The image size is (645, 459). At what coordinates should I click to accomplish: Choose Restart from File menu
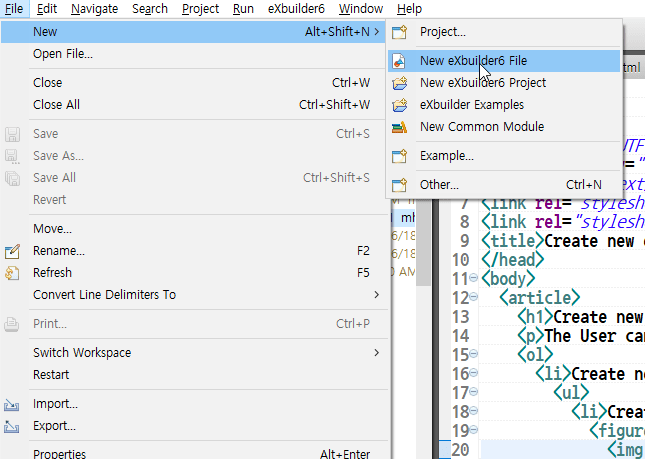(51, 375)
